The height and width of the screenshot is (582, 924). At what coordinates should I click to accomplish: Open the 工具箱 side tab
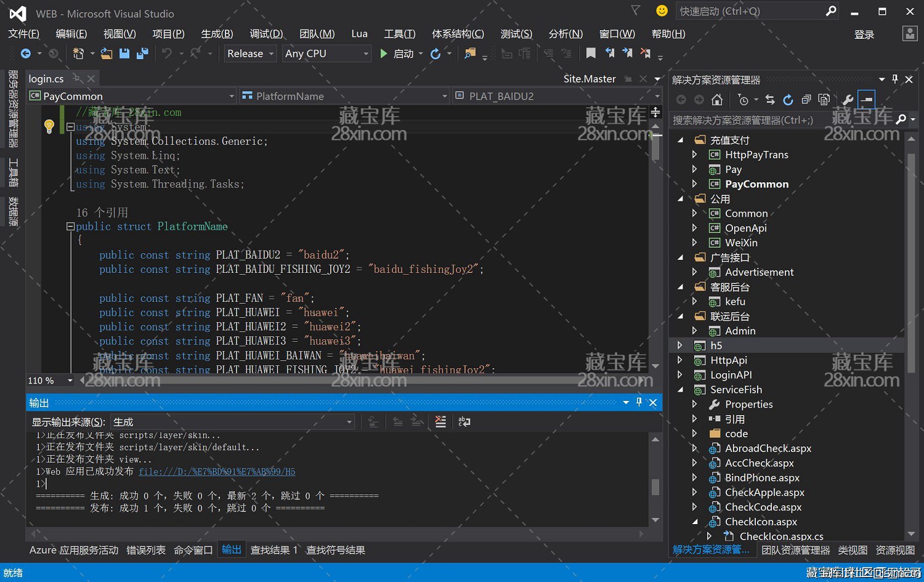pos(13,172)
